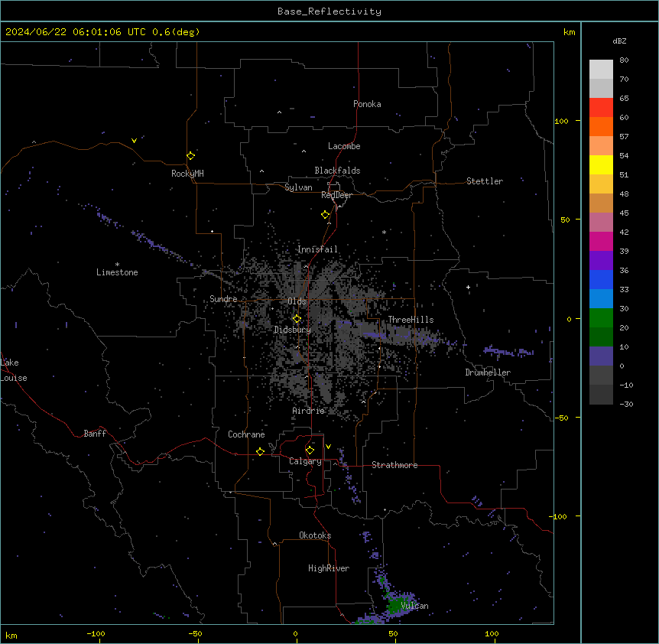
Task: Click the Sylvan city label
Action: click(x=298, y=187)
